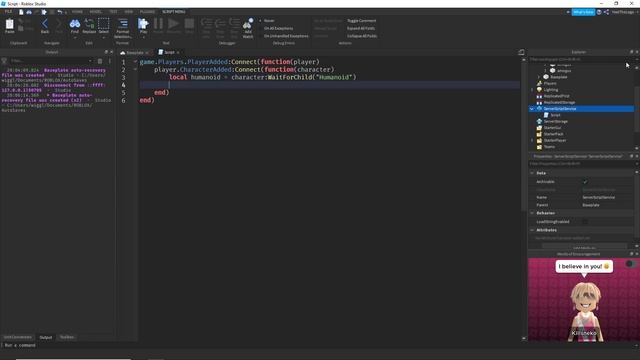Click the Paste clipboard icon

(9, 25)
